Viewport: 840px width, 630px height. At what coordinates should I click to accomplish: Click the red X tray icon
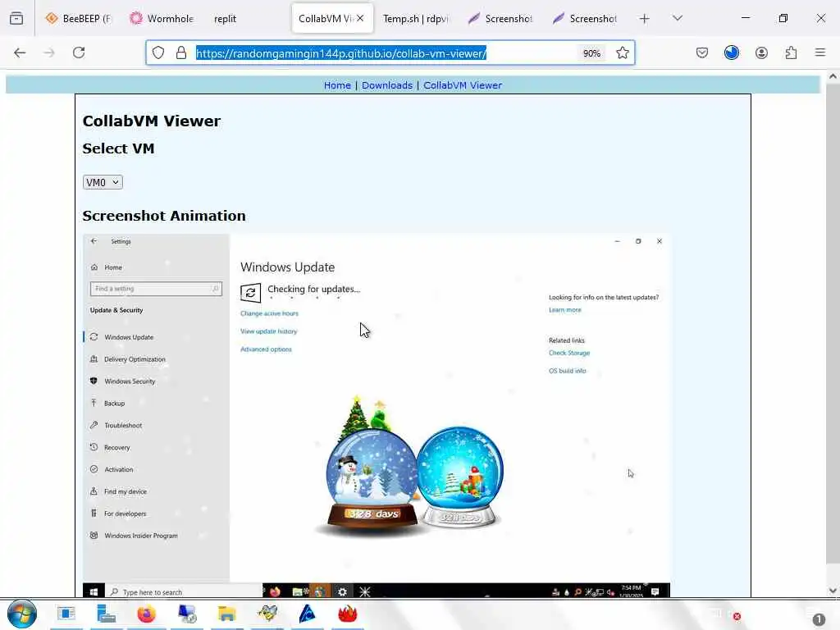point(737,617)
